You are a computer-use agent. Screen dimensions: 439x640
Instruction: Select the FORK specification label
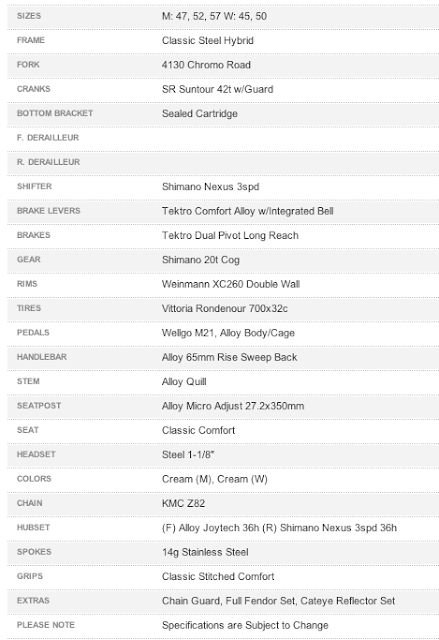pos(28,64)
